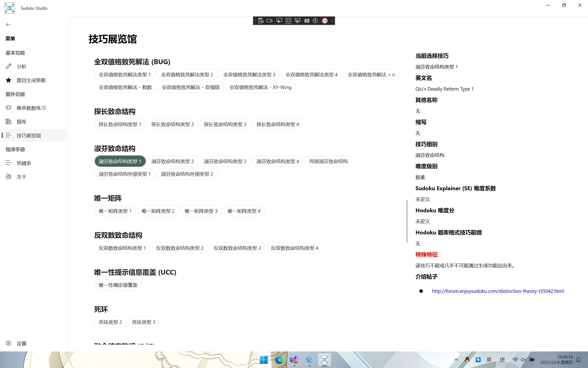This screenshot has width=588, height=368.
Task: Select chip 全双值格致死解法类型 2
Action: tap(187, 75)
